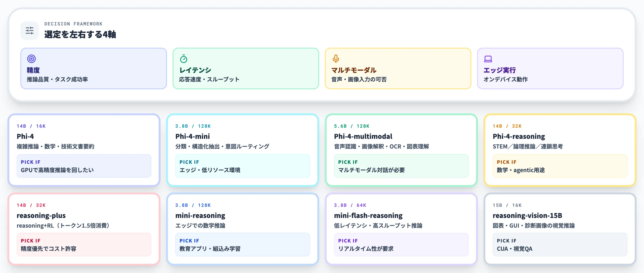
Task: Click the pick-if text "教育アプリ・組込み学習"
Action: [210, 249]
